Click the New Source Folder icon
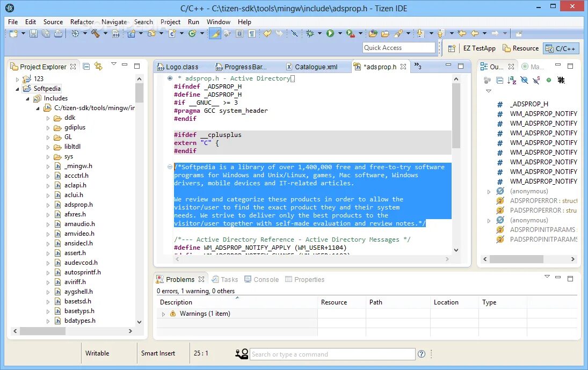The width and height of the screenshot is (588, 370). click(x=151, y=34)
